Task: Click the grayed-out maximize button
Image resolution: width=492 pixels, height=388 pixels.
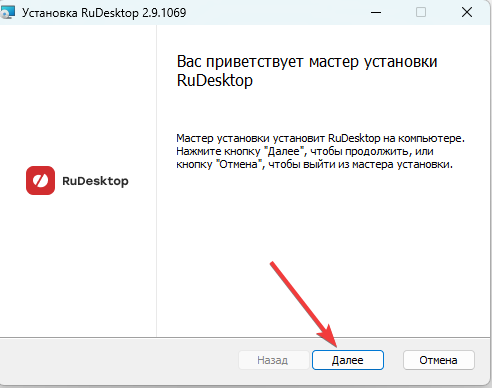Action: click(x=421, y=12)
